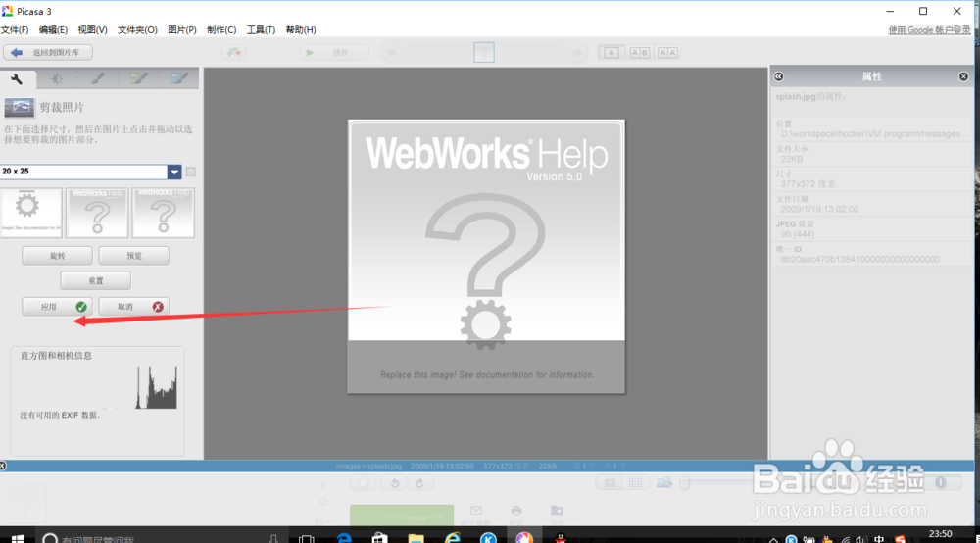Open the Windows Start menu
The width and height of the screenshot is (980, 543).
17,537
